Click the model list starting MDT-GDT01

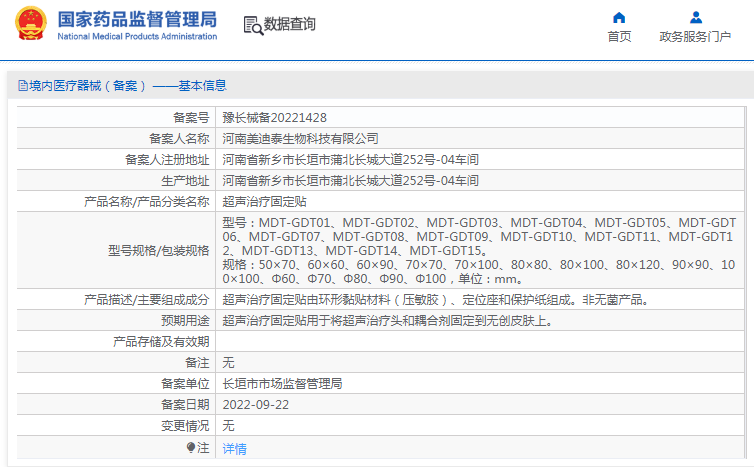click(479, 237)
